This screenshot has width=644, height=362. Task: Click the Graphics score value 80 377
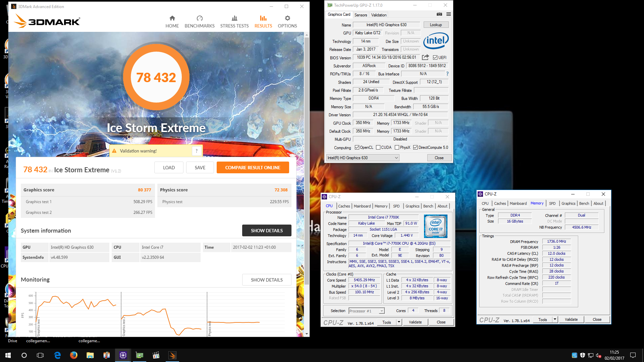click(x=145, y=190)
